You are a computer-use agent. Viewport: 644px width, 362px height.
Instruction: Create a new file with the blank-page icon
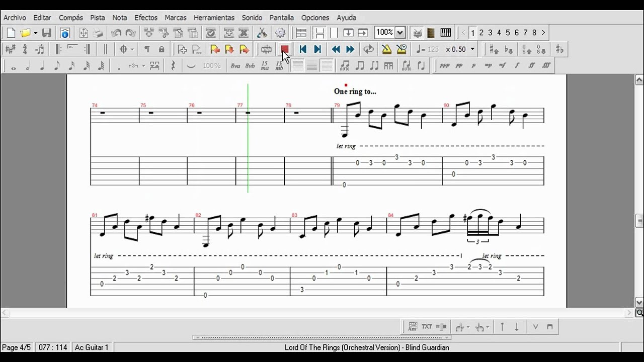11,33
